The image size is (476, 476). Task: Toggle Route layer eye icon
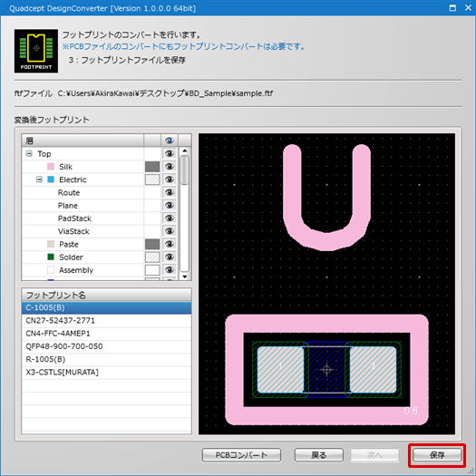point(169,192)
